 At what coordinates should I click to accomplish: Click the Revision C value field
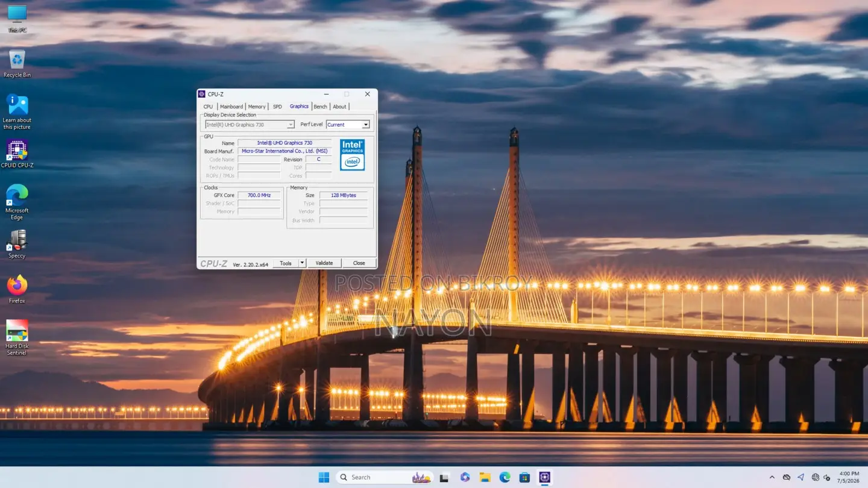pyautogui.click(x=319, y=160)
